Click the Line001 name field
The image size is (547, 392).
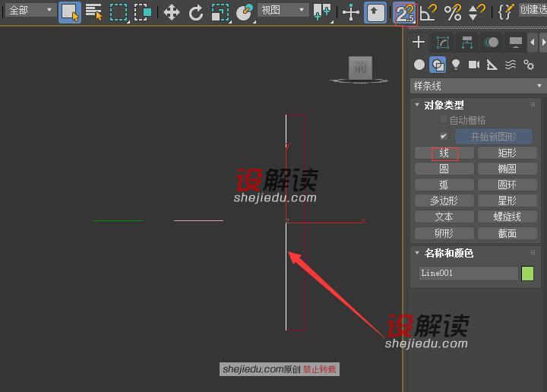click(469, 273)
